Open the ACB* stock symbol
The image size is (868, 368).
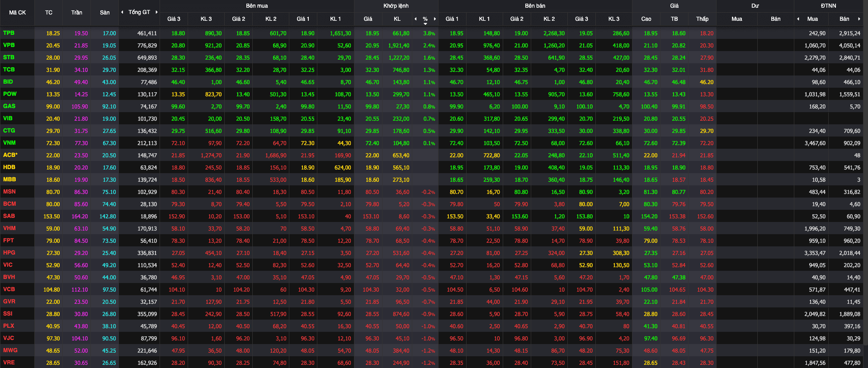coord(10,155)
